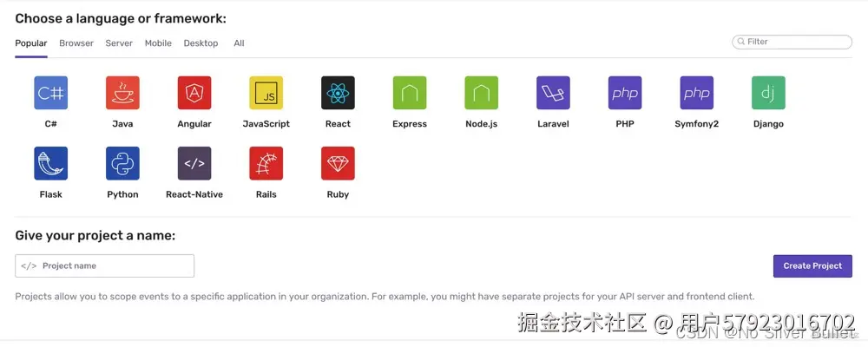Viewport: 868px width, 347px height.
Task: Switch to the Desktop tab
Action: click(201, 43)
